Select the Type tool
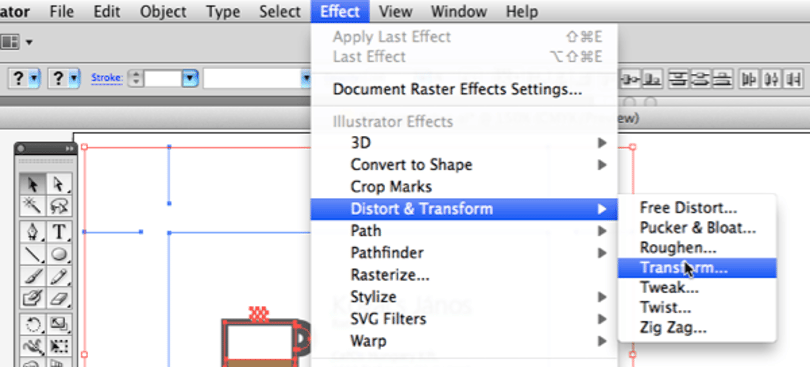810x367 pixels. click(x=59, y=232)
